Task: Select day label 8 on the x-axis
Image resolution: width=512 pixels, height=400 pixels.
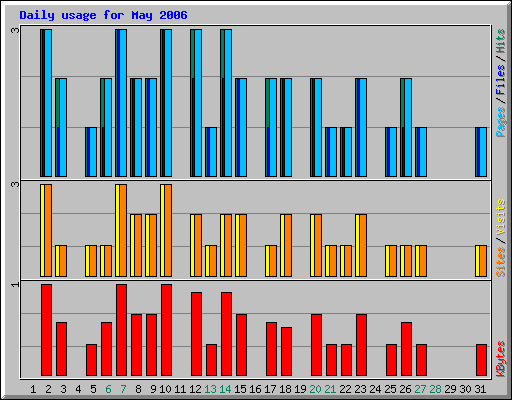Action: click(x=138, y=389)
